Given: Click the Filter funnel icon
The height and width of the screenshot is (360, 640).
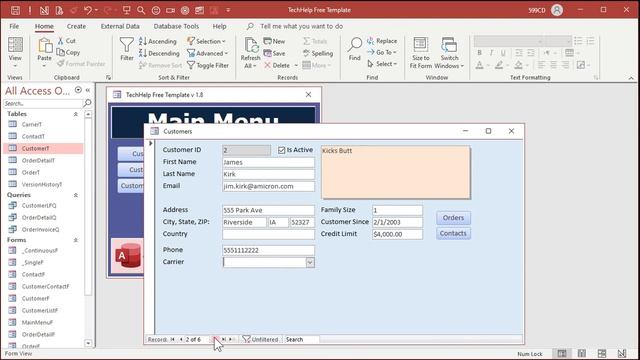Looking at the screenshot, I should pyautogui.click(x=127, y=49).
